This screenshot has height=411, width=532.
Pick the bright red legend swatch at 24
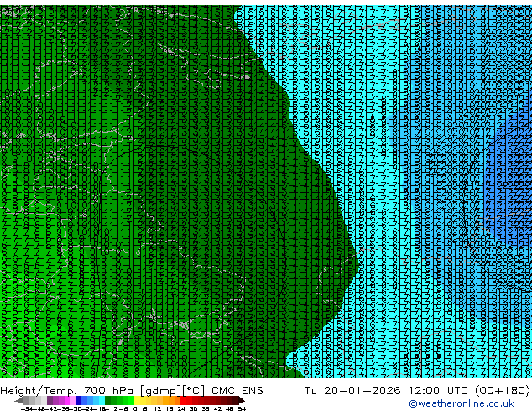[183, 400]
